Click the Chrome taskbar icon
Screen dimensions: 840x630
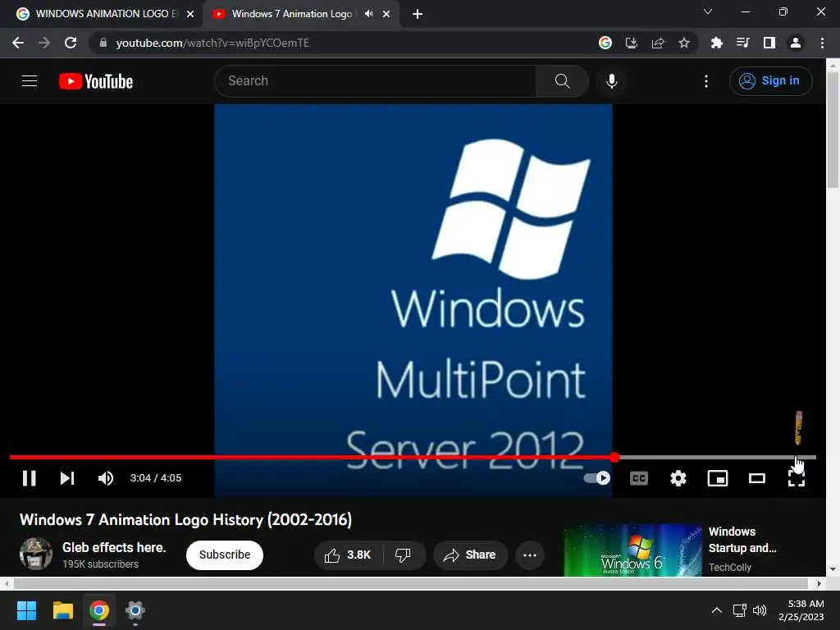(99, 610)
